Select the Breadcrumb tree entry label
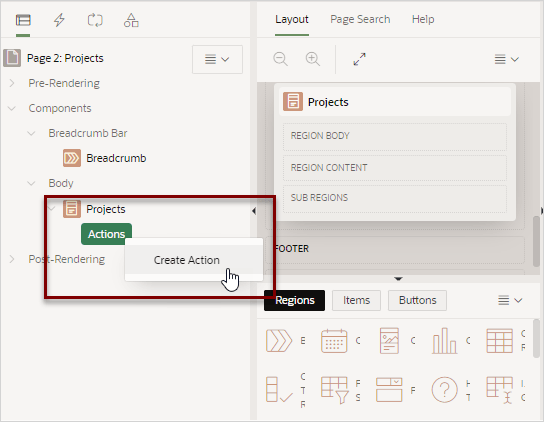544x422 pixels. tap(116, 158)
